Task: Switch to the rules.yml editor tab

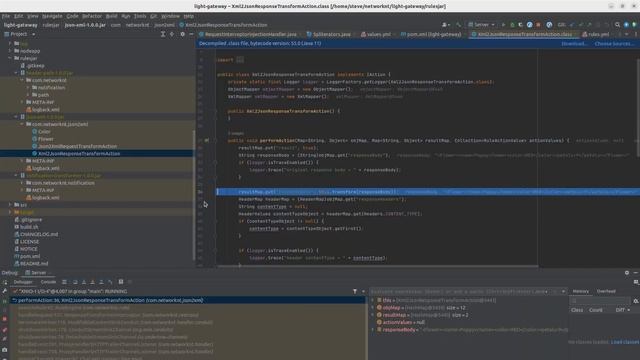Action: (596, 35)
